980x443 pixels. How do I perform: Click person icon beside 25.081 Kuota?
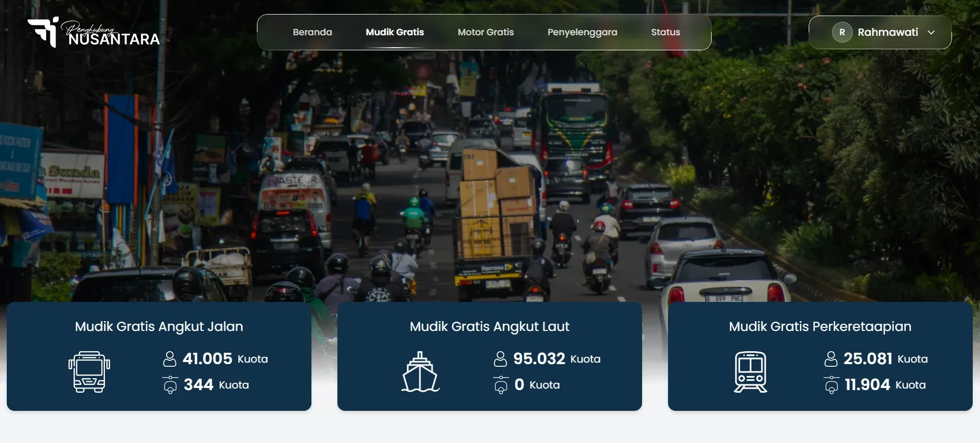pyautogui.click(x=831, y=359)
